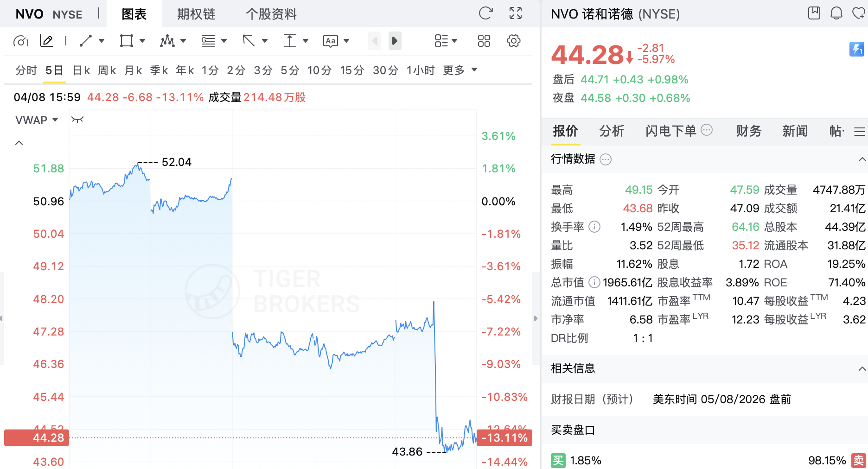Click the green 买 buy button
This screenshot has width=868, height=469.
(558, 461)
